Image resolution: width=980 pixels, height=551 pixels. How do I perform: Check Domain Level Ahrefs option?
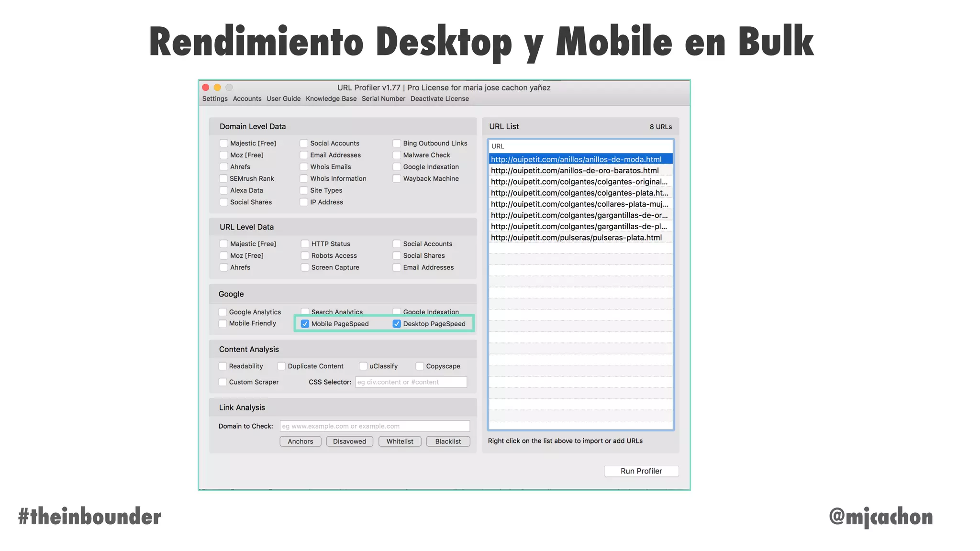[223, 166]
